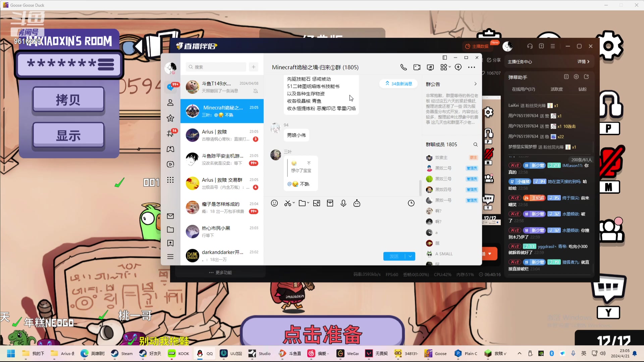Open the QQ mail envelope sidebar icon
Screen dimensions: 644x362
point(170,216)
